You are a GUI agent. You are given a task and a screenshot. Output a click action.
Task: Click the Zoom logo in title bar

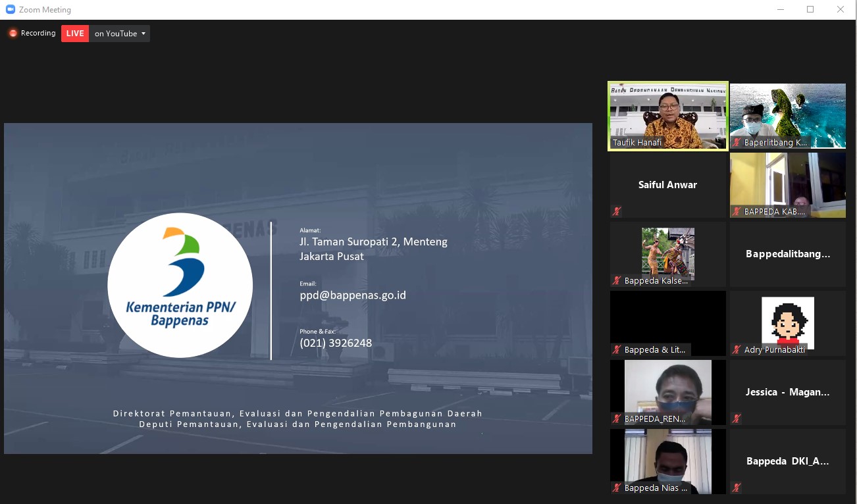[x=10, y=10]
